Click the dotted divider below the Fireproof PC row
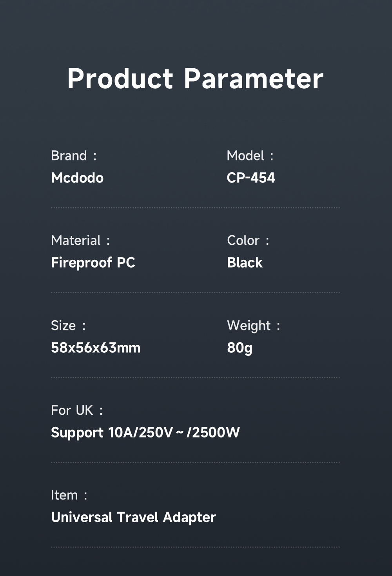The height and width of the screenshot is (576, 392). (x=195, y=293)
